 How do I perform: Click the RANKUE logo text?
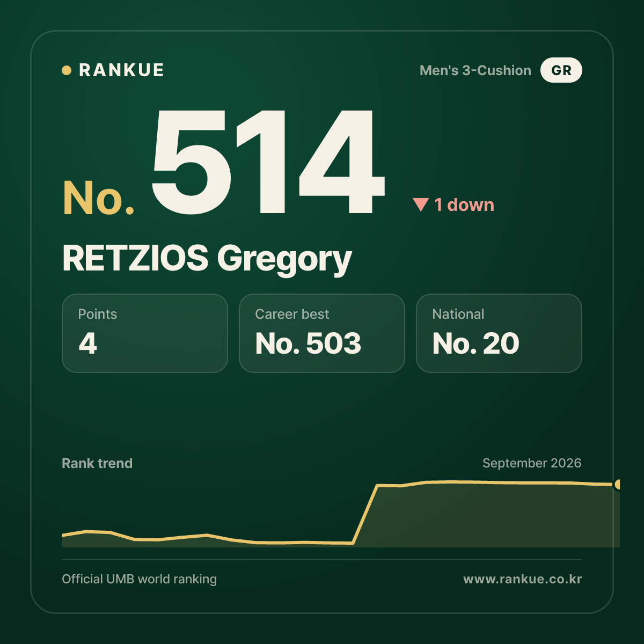(121, 70)
